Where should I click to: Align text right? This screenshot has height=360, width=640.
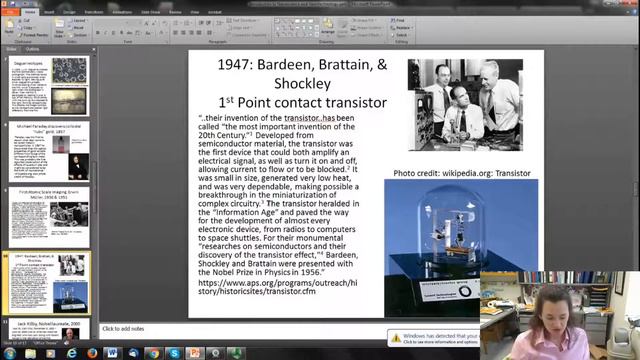coord(191,33)
